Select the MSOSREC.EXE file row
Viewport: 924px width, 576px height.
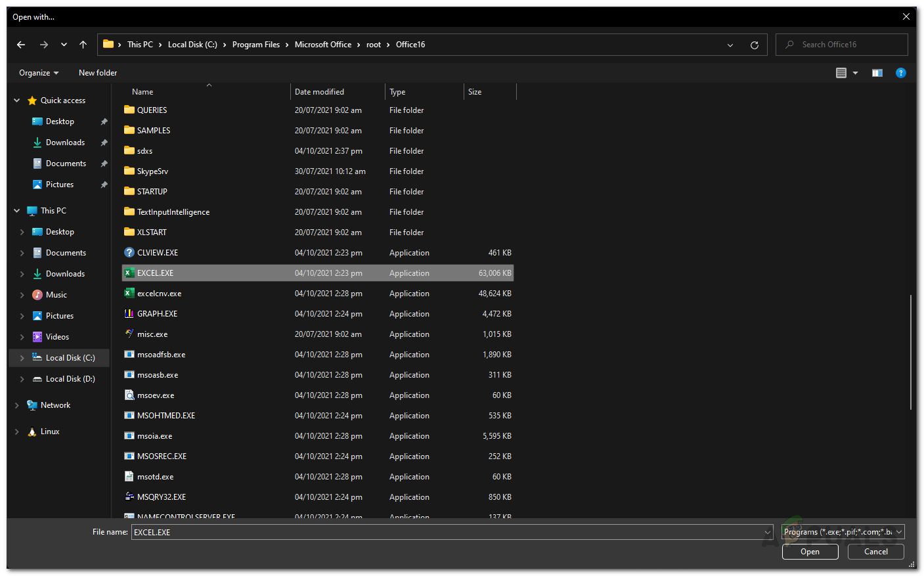click(x=318, y=456)
